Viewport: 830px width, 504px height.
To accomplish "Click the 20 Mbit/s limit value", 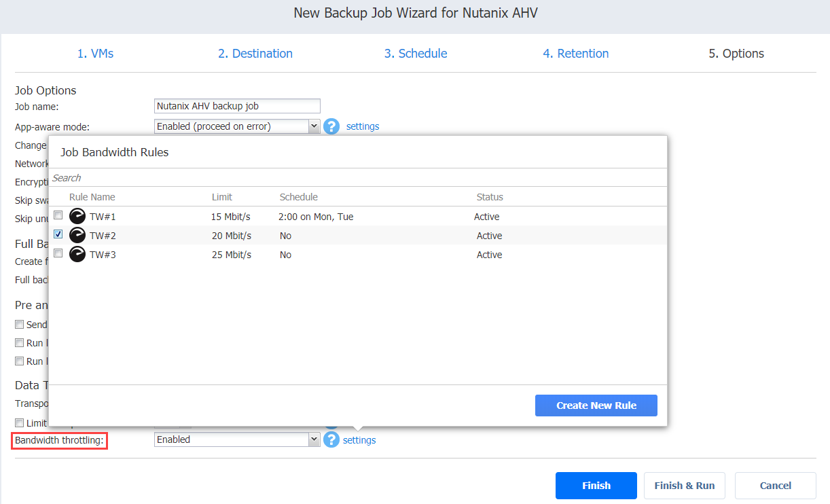I will click(231, 236).
